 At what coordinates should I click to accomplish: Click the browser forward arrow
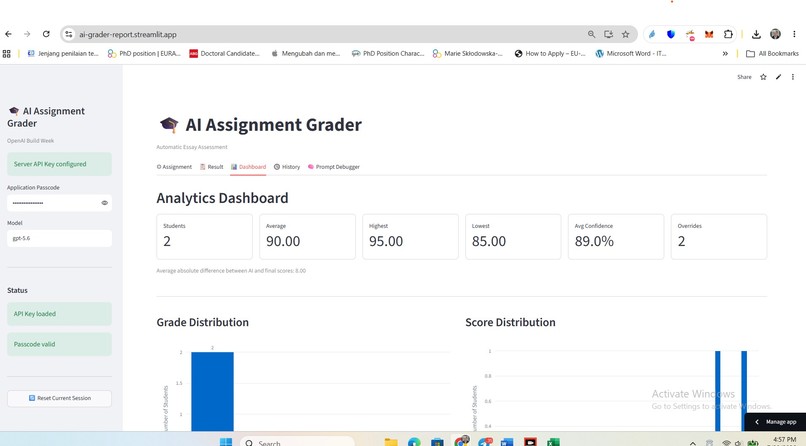(x=27, y=34)
